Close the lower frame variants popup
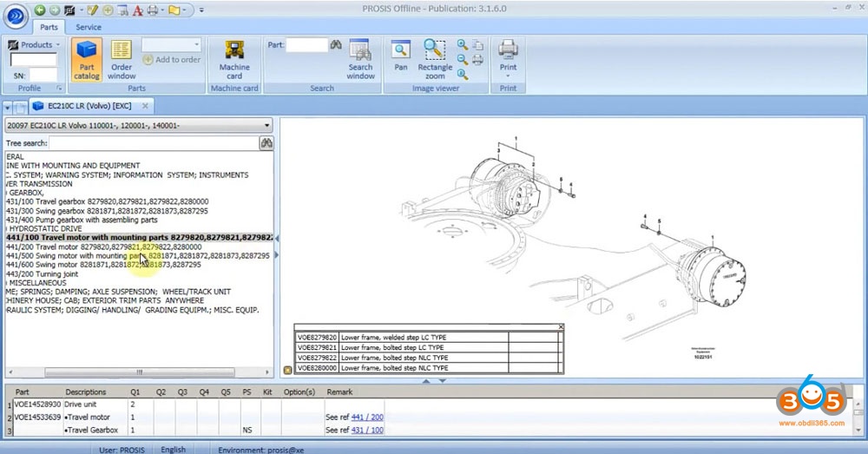This screenshot has width=868, height=454. pyautogui.click(x=561, y=327)
